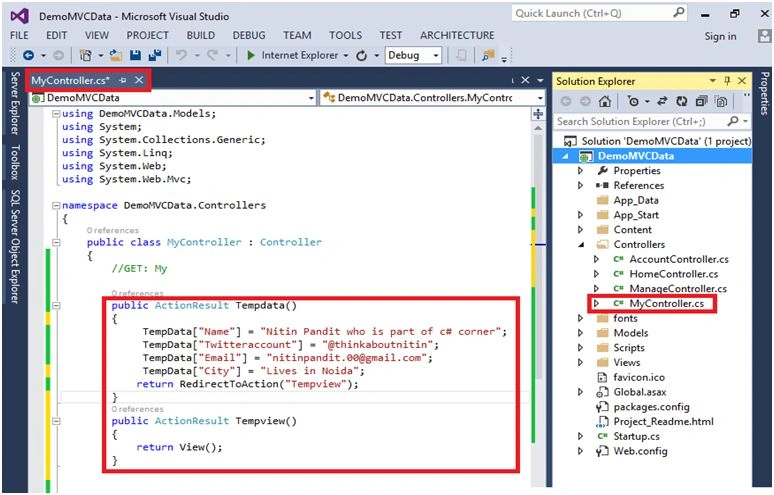
Task: Click the Navigate Forward toolbar icon
Action: click(x=58, y=55)
